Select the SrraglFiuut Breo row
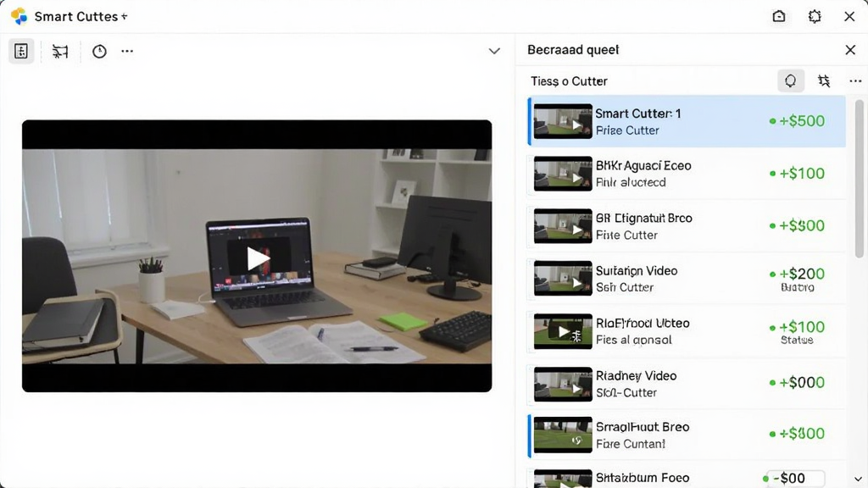868x488 pixels. pyautogui.click(x=687, y=435)
